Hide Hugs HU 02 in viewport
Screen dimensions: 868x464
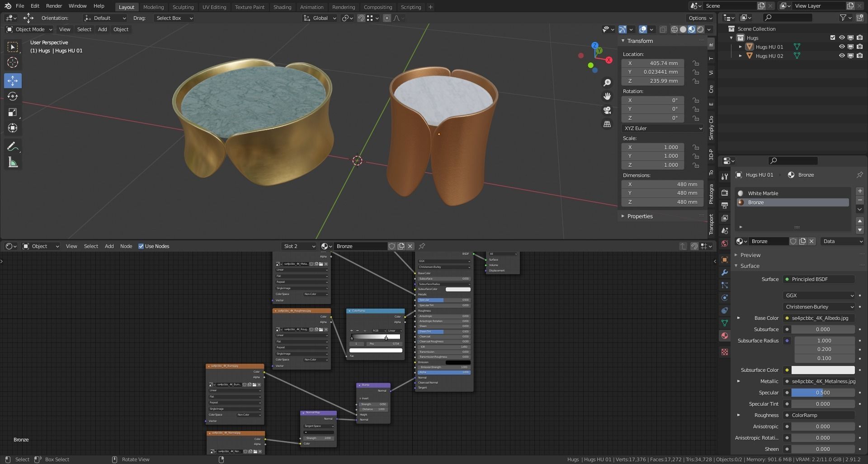(842, 56)
